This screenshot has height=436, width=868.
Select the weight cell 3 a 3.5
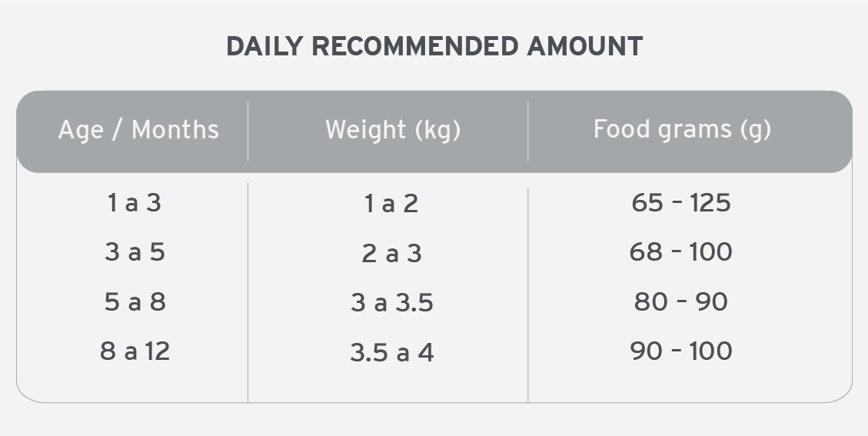click(391, 303)
